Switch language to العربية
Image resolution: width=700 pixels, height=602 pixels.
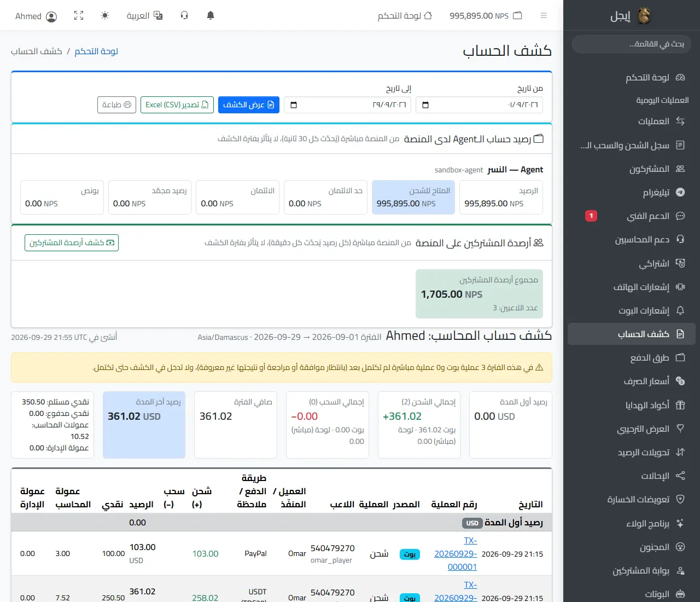tap(145, 16)
